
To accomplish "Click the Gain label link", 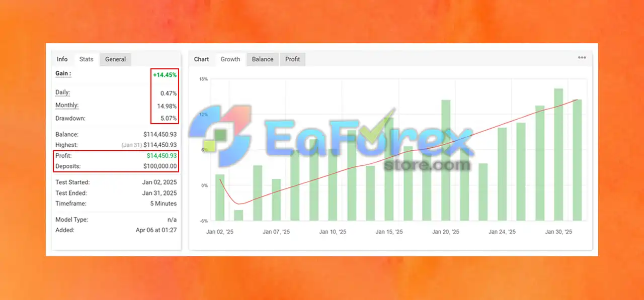I will click(63, 73).
